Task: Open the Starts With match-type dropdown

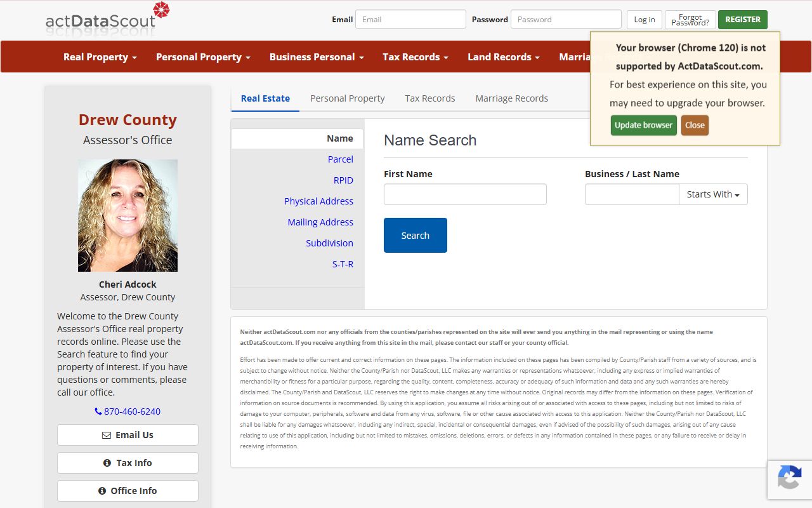Action: (713, 194)
